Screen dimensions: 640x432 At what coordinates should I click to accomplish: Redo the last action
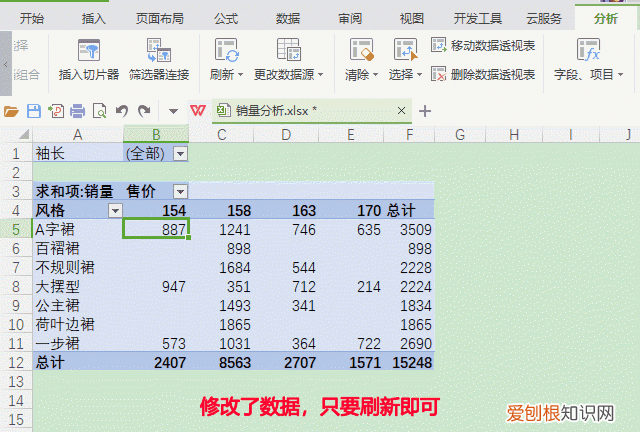[x=144, y=111]
